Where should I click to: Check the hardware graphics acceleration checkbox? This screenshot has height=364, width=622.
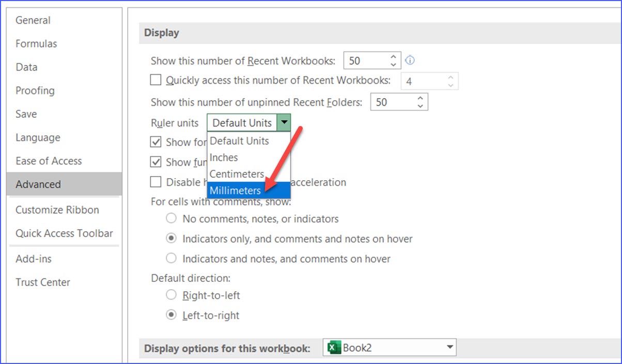coord(155,182)
